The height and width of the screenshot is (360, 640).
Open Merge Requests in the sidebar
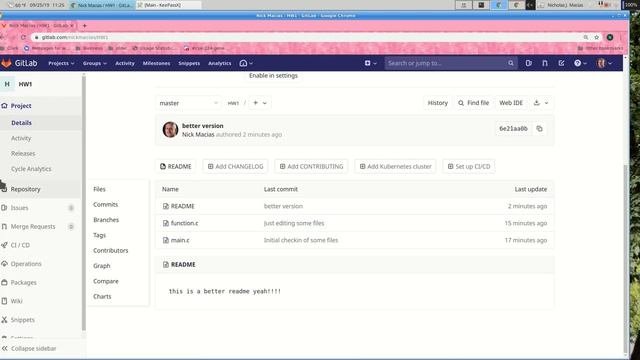click(41, 227)
